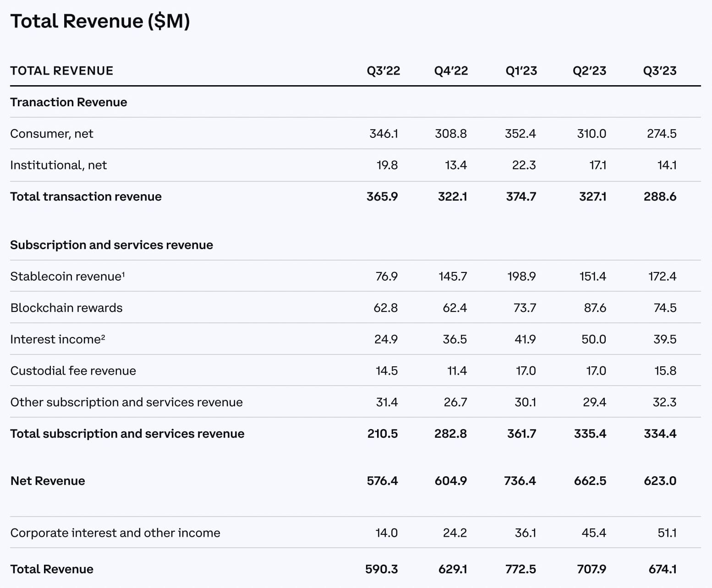Click the Other subscription and services revenue label

pos(126,402)
